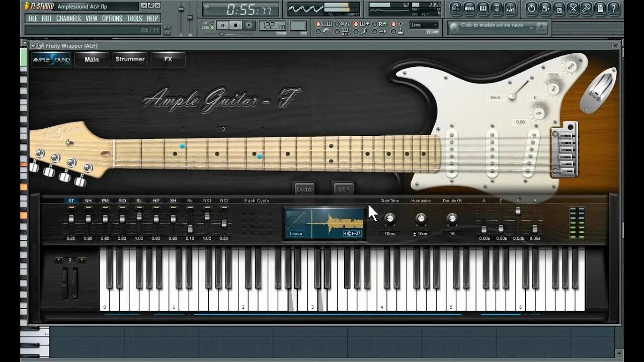Click the Double button
Screen dimensions: 644x362
pyautogui.click(x=304, y=189)
